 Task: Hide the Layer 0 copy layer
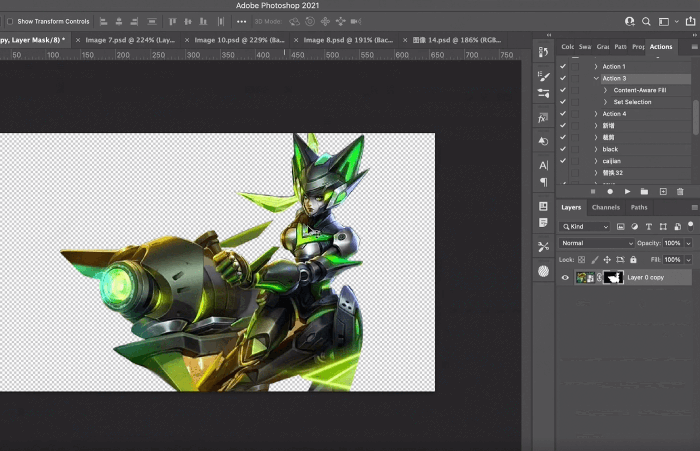(x=565, y=277)
